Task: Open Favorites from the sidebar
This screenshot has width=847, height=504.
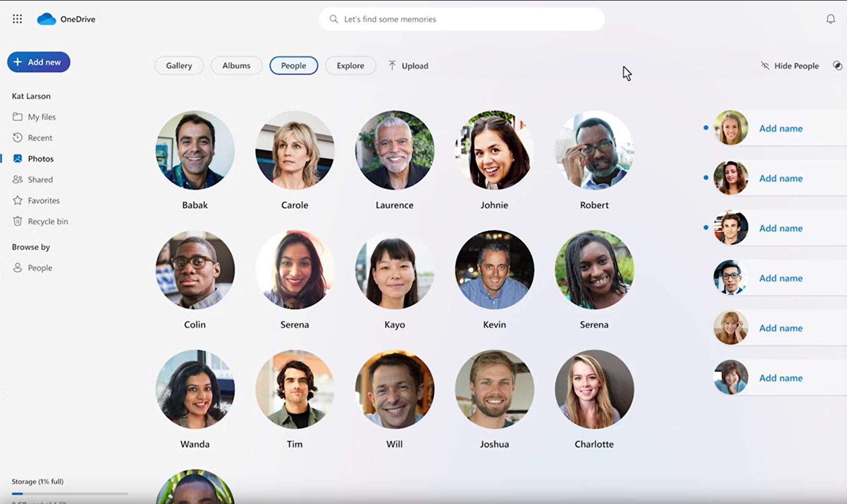Action: pyautogui.click(x=36, y=200)
